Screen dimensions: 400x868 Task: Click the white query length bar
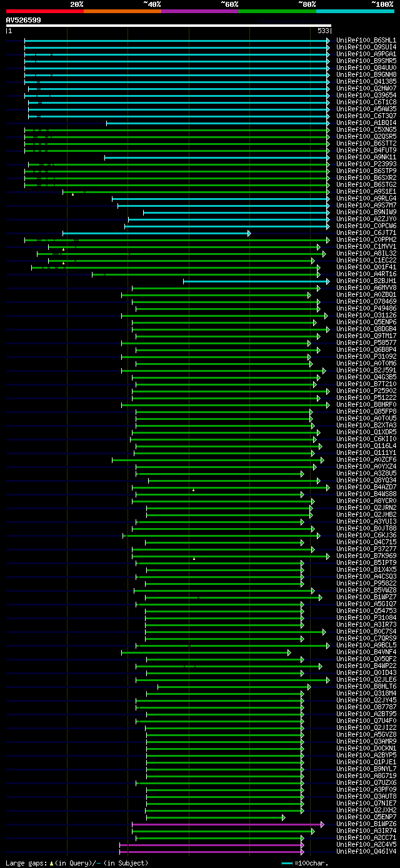point(168,26)
